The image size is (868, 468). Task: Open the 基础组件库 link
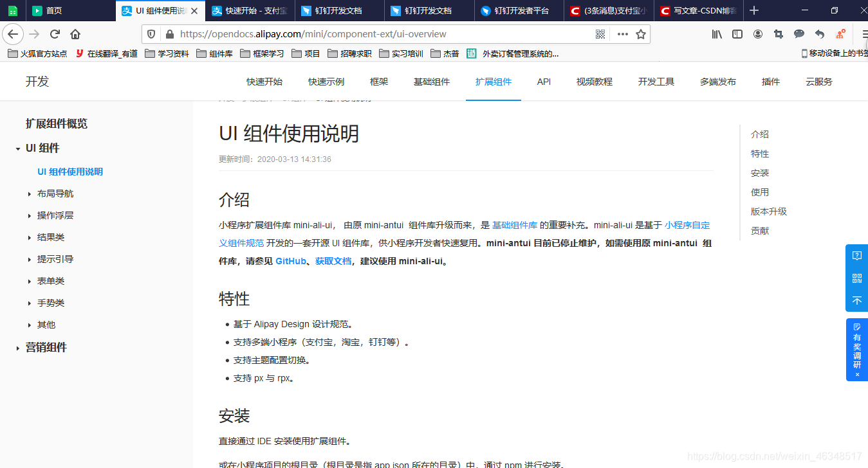point(513,225)
